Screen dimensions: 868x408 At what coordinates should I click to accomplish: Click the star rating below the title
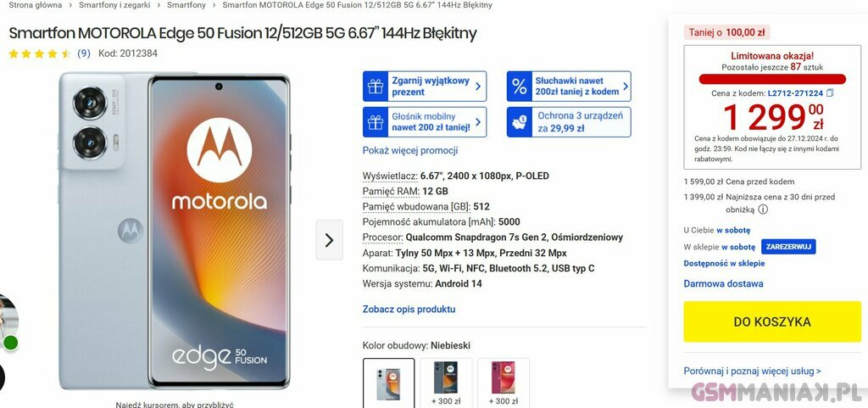(x=40, y=53)
